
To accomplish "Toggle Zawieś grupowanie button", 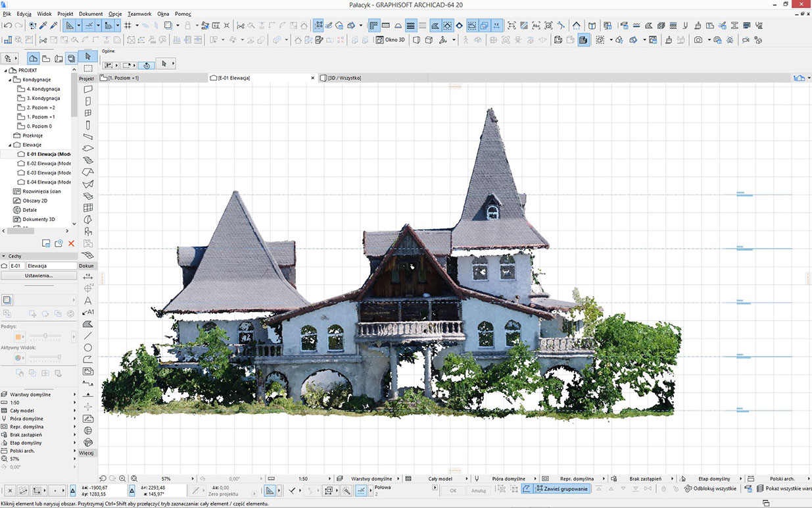I will click(561, 490).
